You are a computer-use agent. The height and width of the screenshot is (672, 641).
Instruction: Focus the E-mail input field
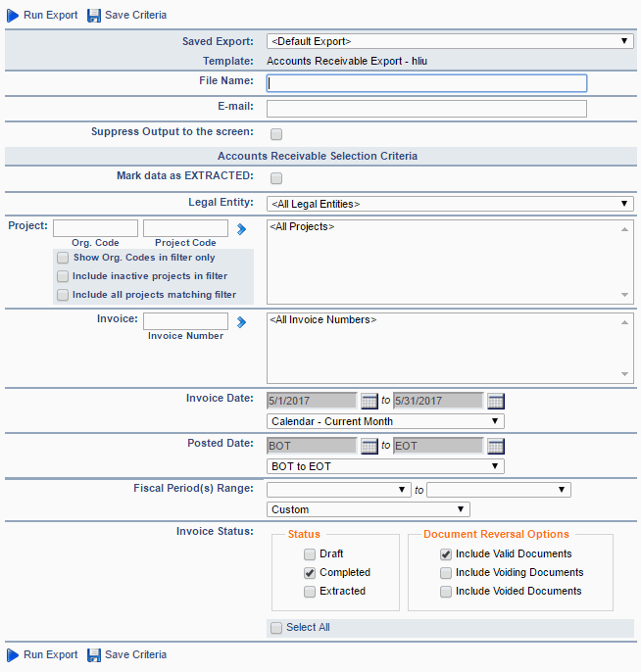[x=426, y=109]
